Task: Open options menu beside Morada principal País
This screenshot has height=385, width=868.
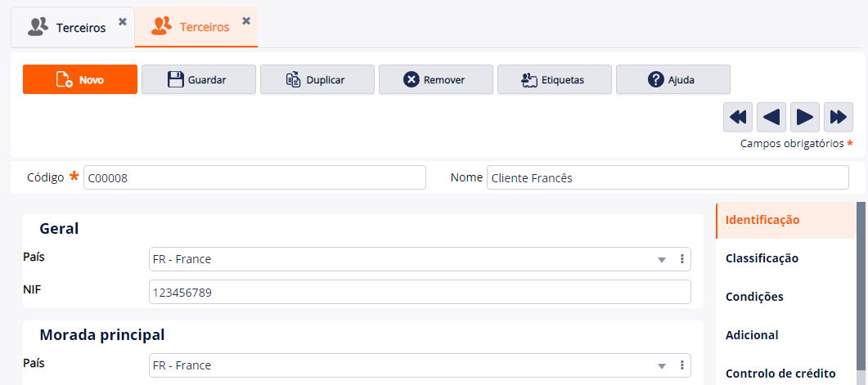Action: 681,365
